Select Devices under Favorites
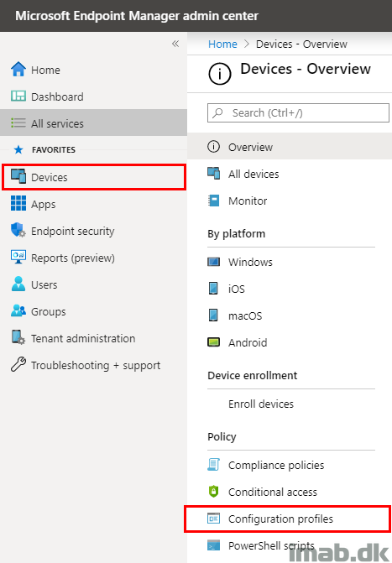The height and width of the screenshot is (563, 392). pyautogui.click(x=94, y=177)
